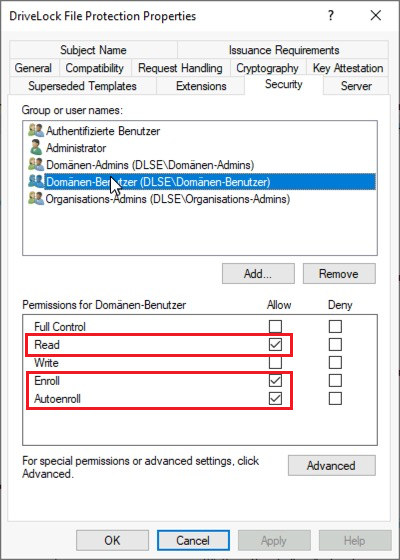
Task: Switch to the Superseded Templates tab
Action: (82, 86)
